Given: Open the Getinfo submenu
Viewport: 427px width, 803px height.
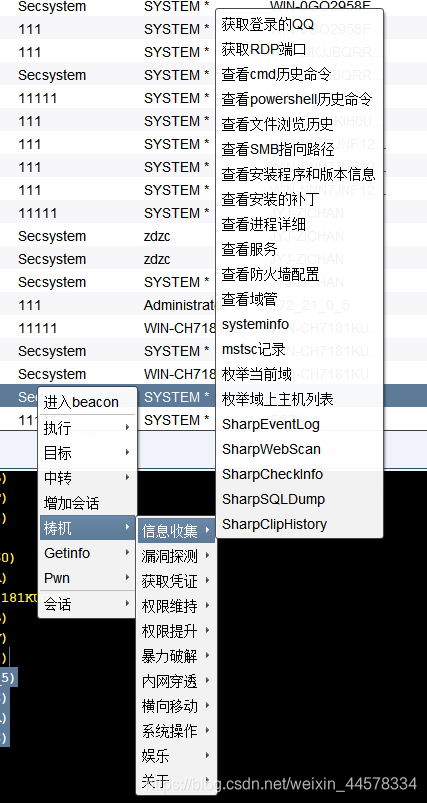Looking at the screenshot, I should (x=88, y=553).
